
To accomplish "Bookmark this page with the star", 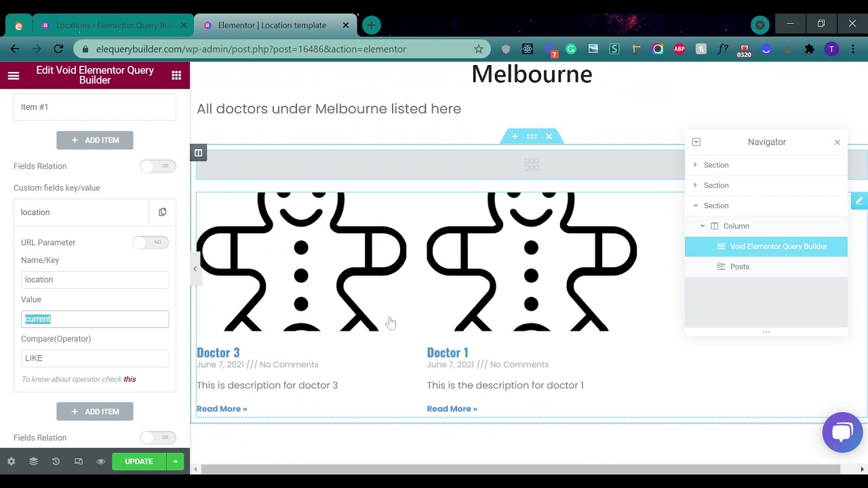I will point(478,49).
